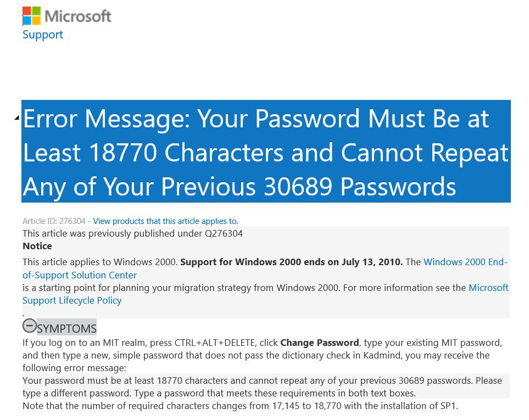Click bold 'Support for Windows 2000 ends' text
The width and height of the screenshot is (529, 420).
point(291,262)
